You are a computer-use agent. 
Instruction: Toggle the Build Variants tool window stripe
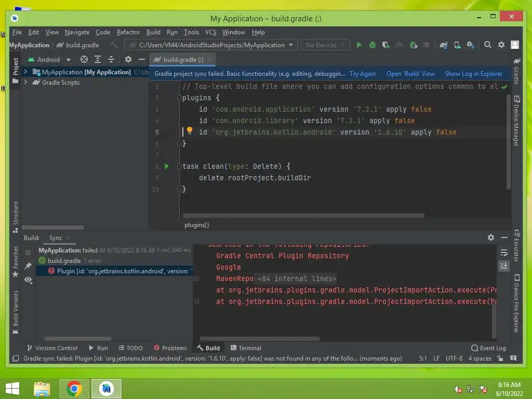[x=15, y=312]
